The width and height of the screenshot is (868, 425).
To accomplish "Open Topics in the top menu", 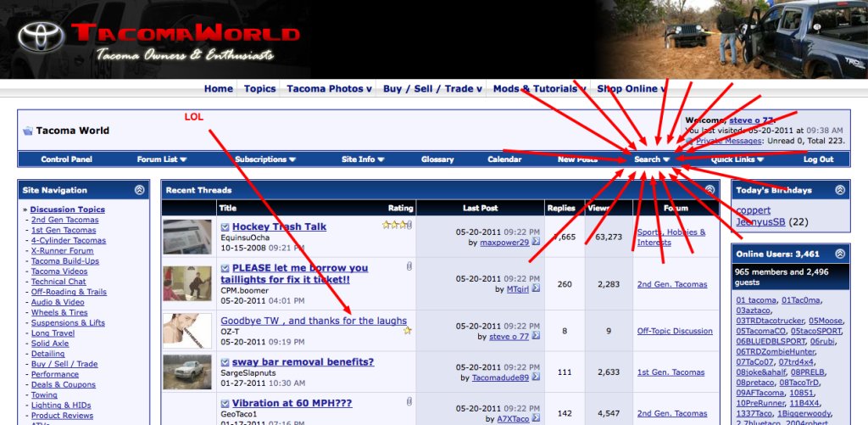I will pyautogui.click(x=259, y=89).
